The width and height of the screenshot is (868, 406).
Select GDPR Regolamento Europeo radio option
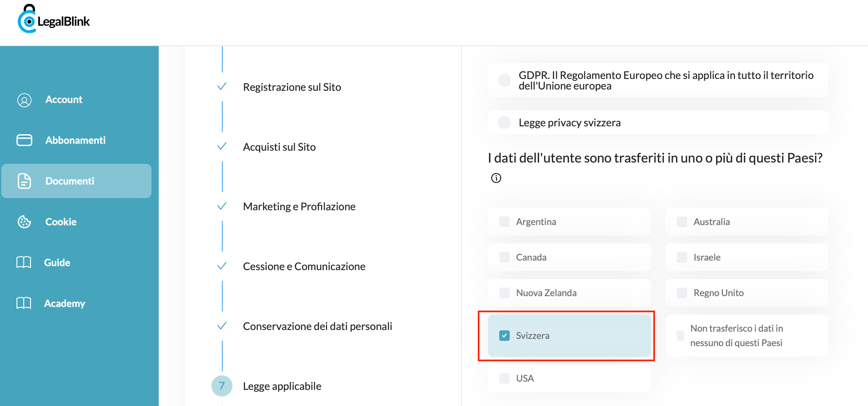tap(504, 81)
